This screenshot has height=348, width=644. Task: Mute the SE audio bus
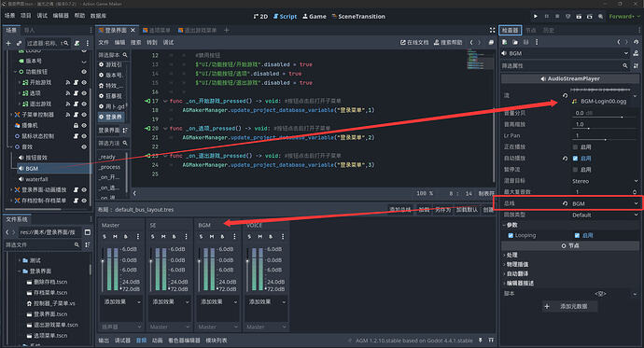pyautogui.click(x=163, y=236)
